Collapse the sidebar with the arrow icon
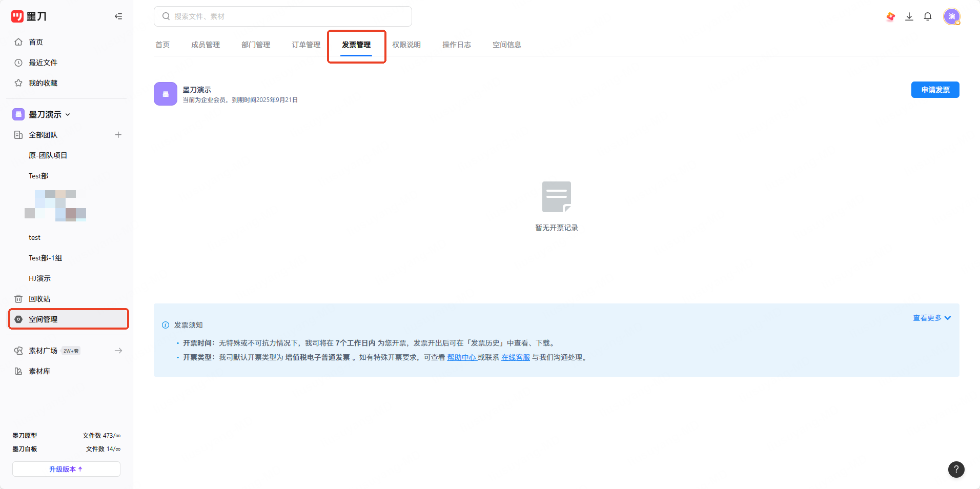 pos(118,16)
